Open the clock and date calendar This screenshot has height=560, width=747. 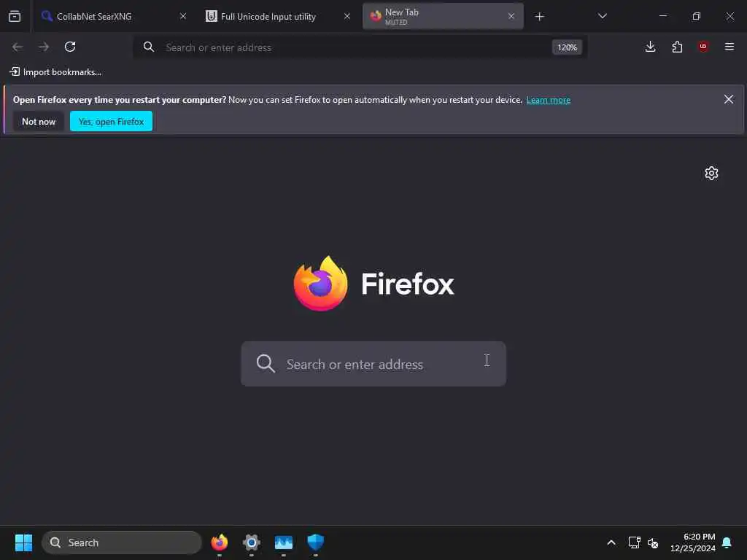693,542
